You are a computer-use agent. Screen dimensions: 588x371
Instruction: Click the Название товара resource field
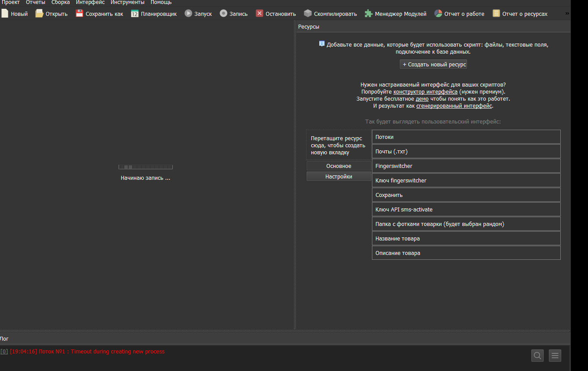point(466,238)
